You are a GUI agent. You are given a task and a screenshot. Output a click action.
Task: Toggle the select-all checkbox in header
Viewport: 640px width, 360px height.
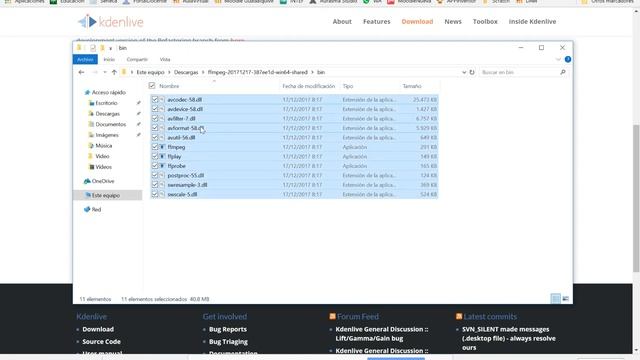coord(152,86)
